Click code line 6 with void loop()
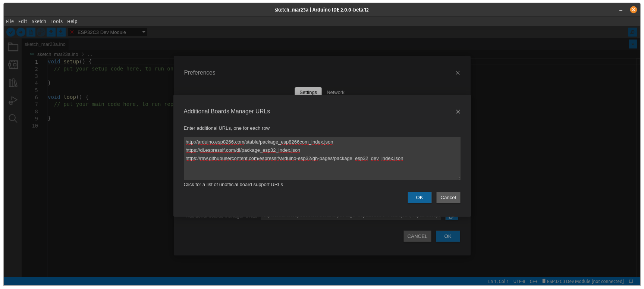 pyautogui.click(x=68, y=97)
